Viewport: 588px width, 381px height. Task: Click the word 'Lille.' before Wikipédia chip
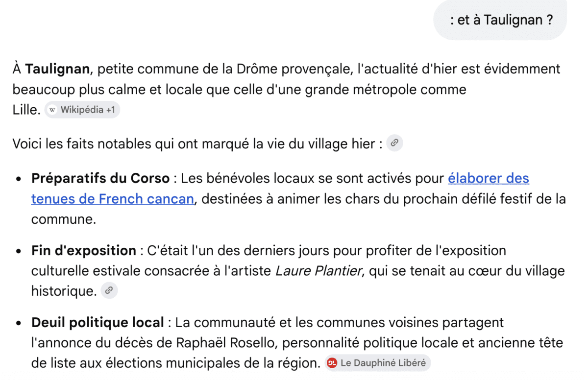pyautogui.click(x=26, y=110)
